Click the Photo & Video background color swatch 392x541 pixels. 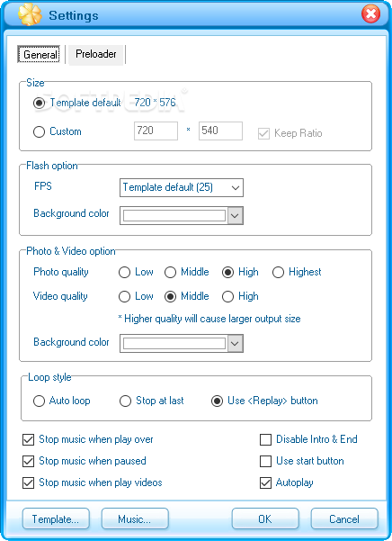pyautogui.click(x=174, y=343)
